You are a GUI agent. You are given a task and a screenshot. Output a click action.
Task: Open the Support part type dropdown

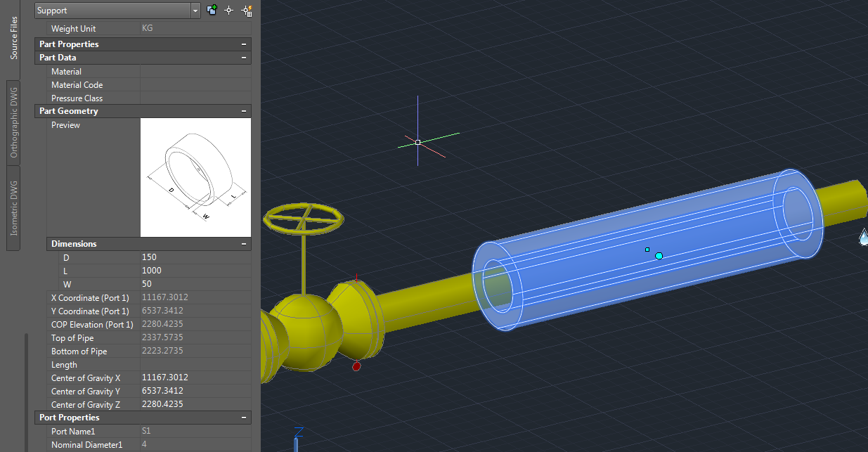(195, 11)
